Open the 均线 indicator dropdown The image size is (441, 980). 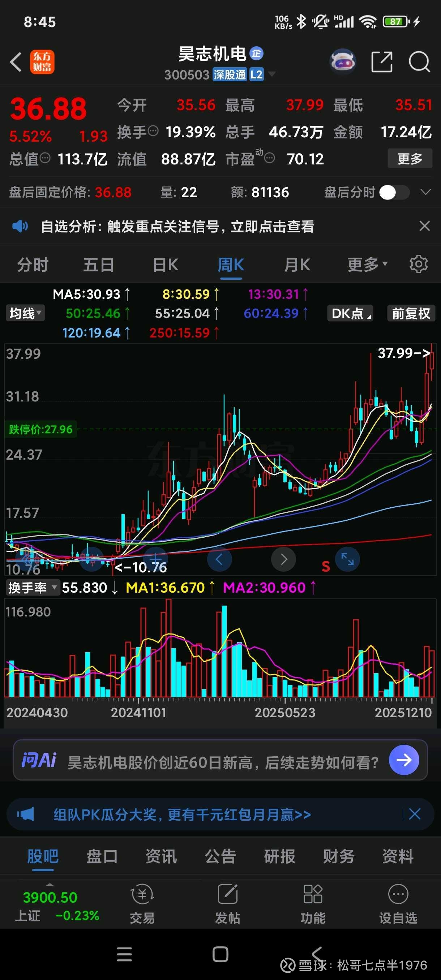pyautogui.click(x=25, y=313)
